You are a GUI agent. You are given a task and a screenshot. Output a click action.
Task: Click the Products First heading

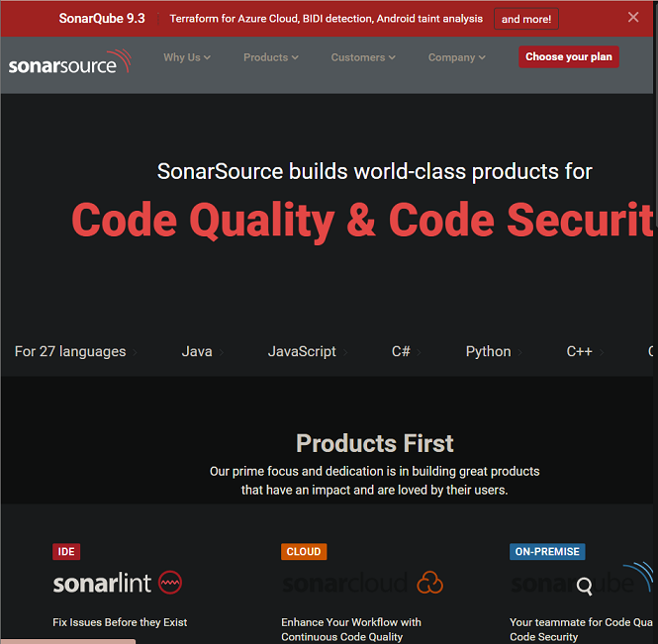point(374,443)
